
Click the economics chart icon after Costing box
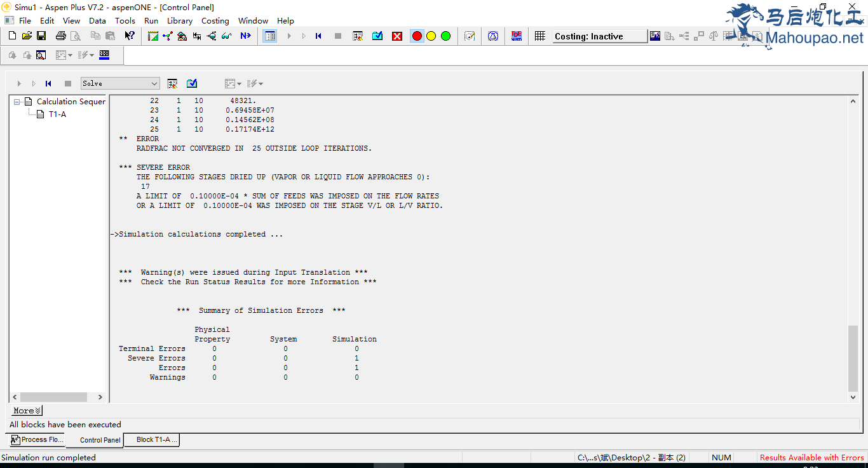655,36
